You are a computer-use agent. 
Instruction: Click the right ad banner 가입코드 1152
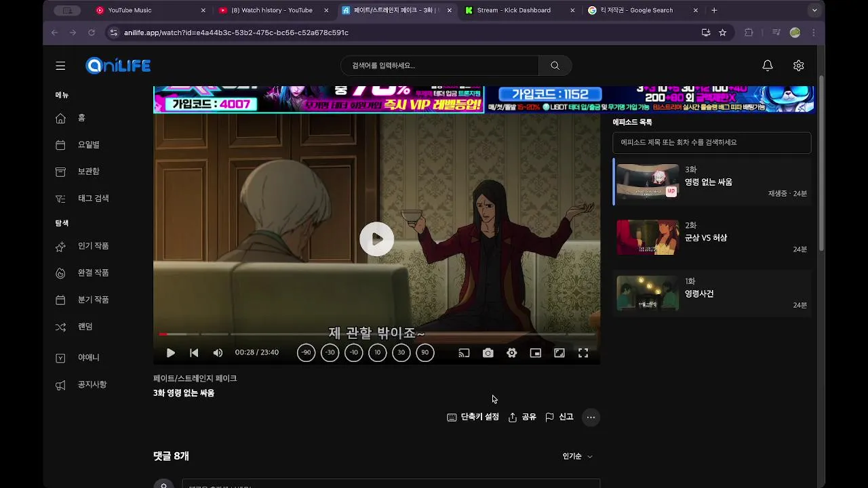(x=650, y=99)
